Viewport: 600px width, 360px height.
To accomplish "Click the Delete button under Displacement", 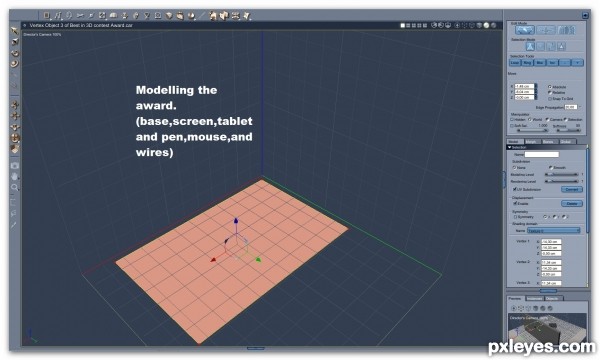I will 572,204.
